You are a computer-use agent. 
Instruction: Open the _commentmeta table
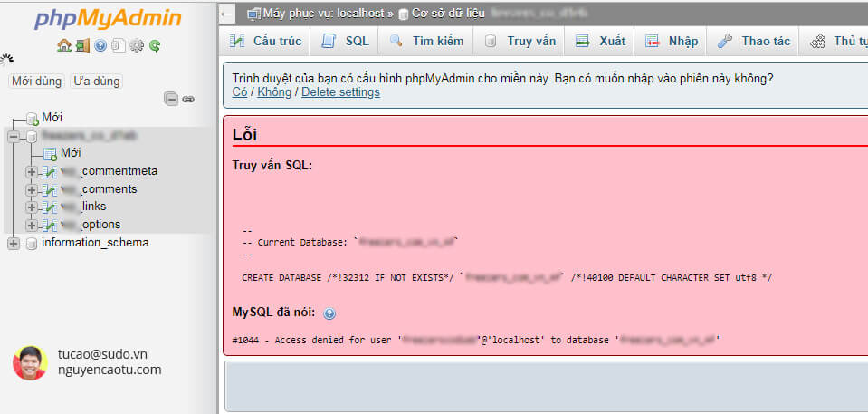pos(109,171)
